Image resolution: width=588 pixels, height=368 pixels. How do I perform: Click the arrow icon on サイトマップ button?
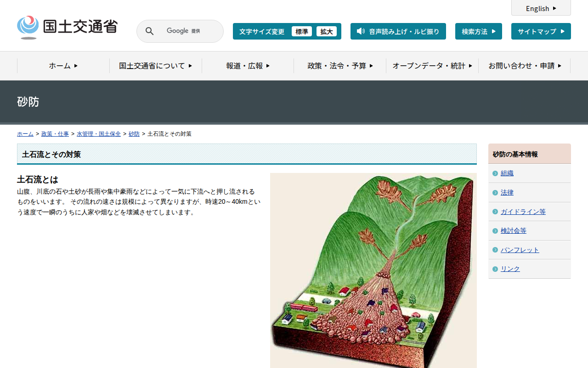point(563,31)
